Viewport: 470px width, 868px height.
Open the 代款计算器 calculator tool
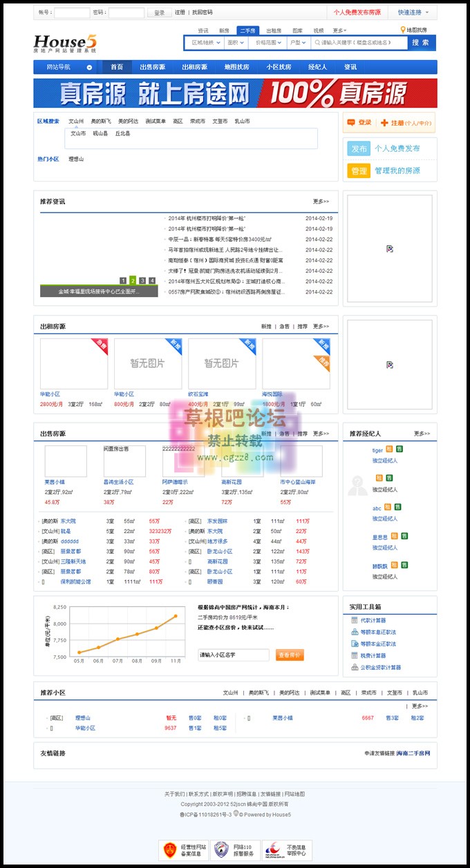click(x=374, y=620)
